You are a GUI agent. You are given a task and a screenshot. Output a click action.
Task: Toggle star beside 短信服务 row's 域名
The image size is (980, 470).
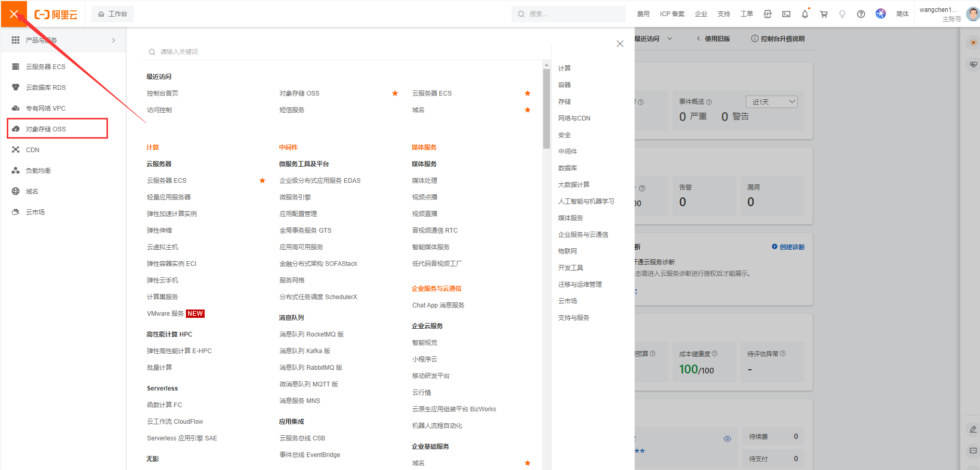(x=528, y=110)
